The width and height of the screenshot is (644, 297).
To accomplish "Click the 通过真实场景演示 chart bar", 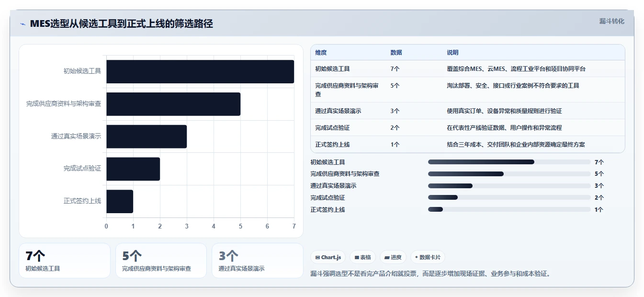I will pyautogui.click(x=147, y=137).
